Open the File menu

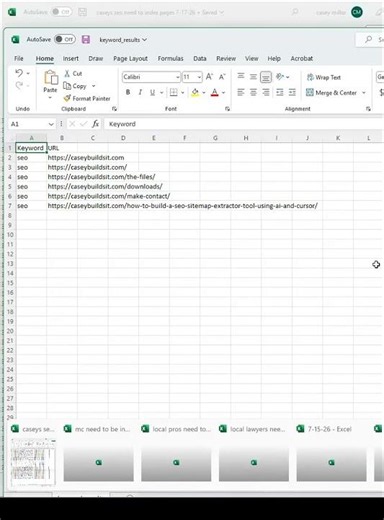pyautogui.click(x=19, y=58)
